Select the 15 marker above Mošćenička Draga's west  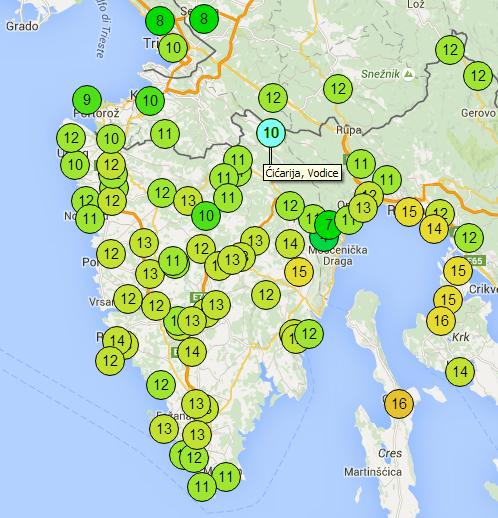(x=299, y=272)
